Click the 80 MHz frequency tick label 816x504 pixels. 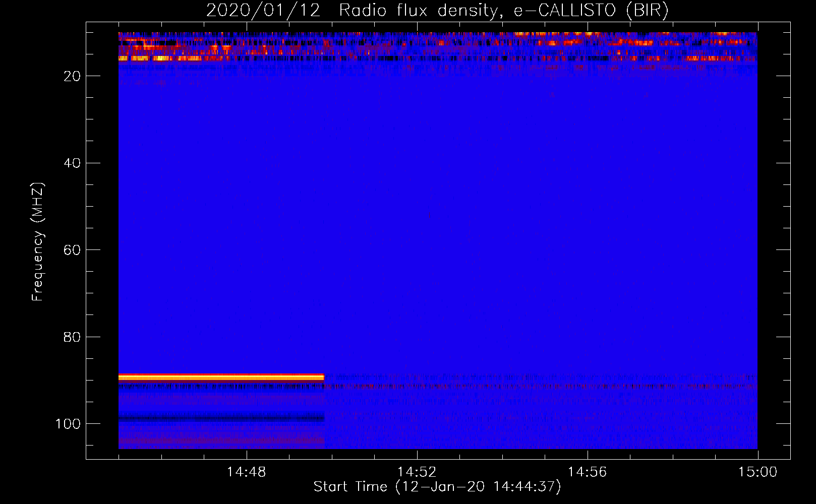click(72, 337)
